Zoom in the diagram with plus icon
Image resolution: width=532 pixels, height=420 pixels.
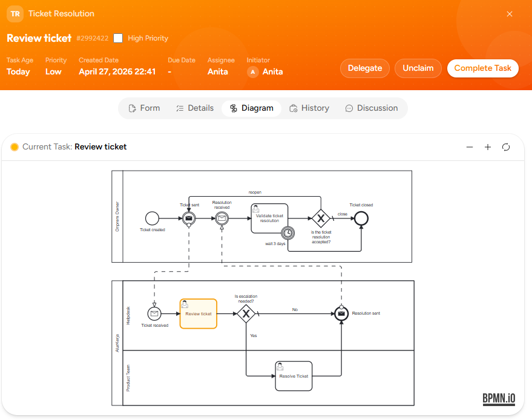pos(488,147)
